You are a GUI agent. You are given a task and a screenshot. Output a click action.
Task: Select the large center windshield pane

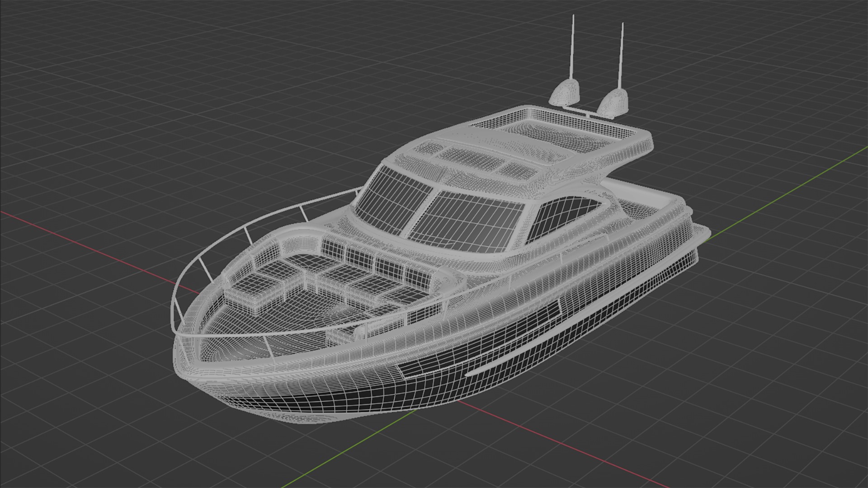click(x=467, y=221)
